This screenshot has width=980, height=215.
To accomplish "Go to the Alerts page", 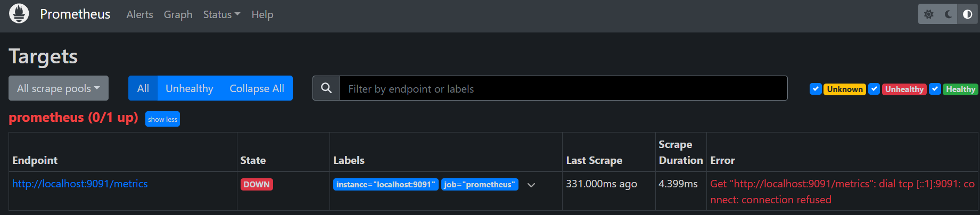I will pos(139,14).
